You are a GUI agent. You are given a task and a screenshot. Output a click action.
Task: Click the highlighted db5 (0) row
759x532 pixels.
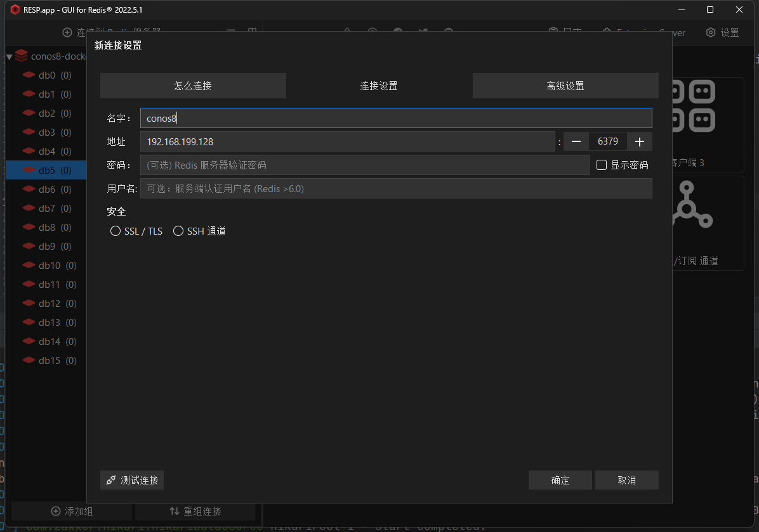(x=46, y=170)
